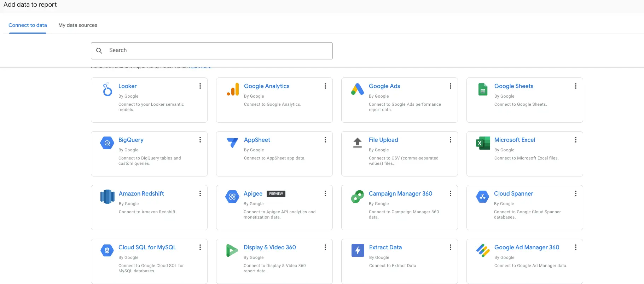Open the AppSheet card's overflow menu
Screen dimensions: 644x284
click(x=325, y=140)
